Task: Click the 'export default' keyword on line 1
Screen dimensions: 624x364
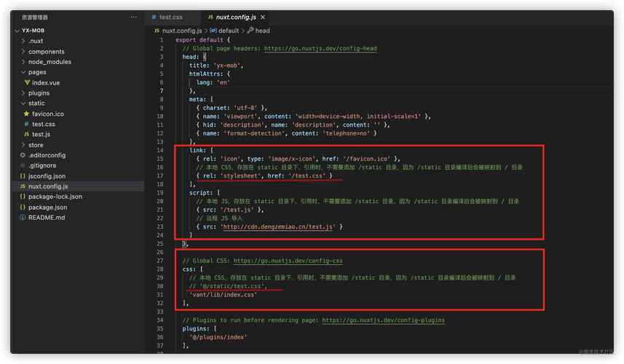Action: click(200, 40)
